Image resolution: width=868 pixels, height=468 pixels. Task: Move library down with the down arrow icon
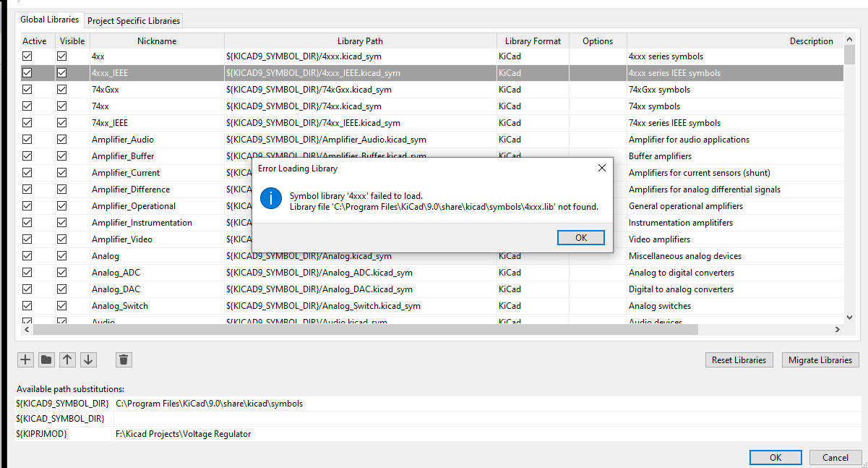pos(88,359)
